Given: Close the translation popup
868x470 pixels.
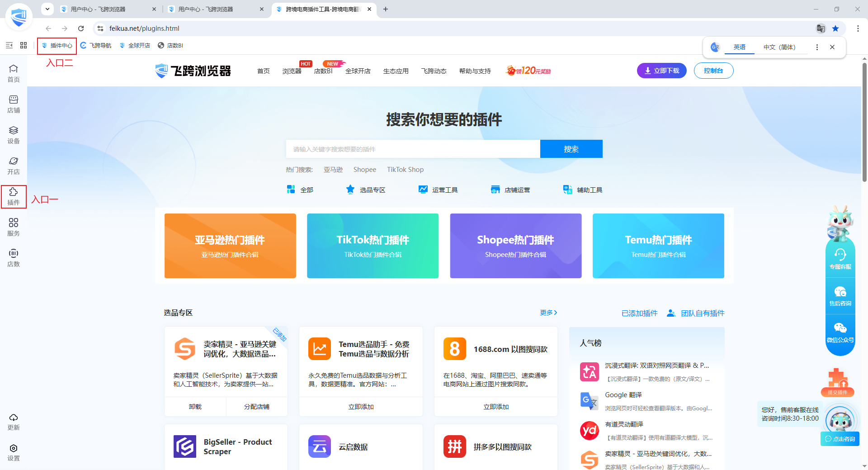Looking at the screenshot, I should pyautogui.click(x=832, y=47).
